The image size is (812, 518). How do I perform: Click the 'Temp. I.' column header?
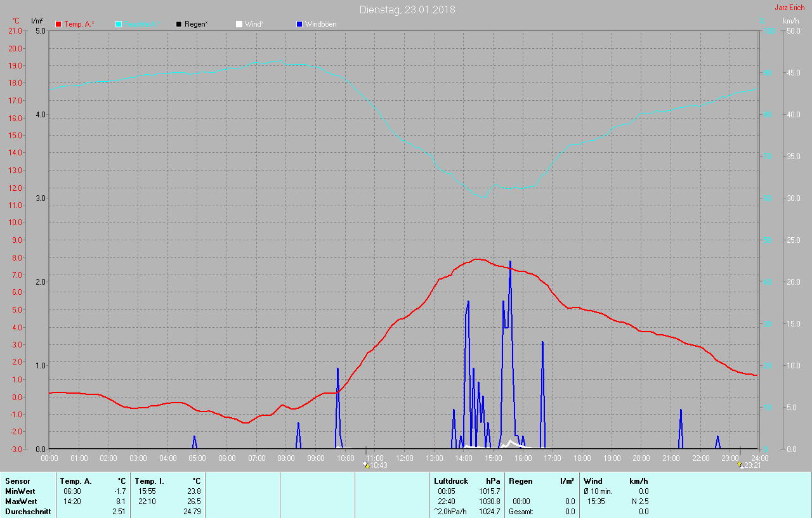click(x=149, y=481)
